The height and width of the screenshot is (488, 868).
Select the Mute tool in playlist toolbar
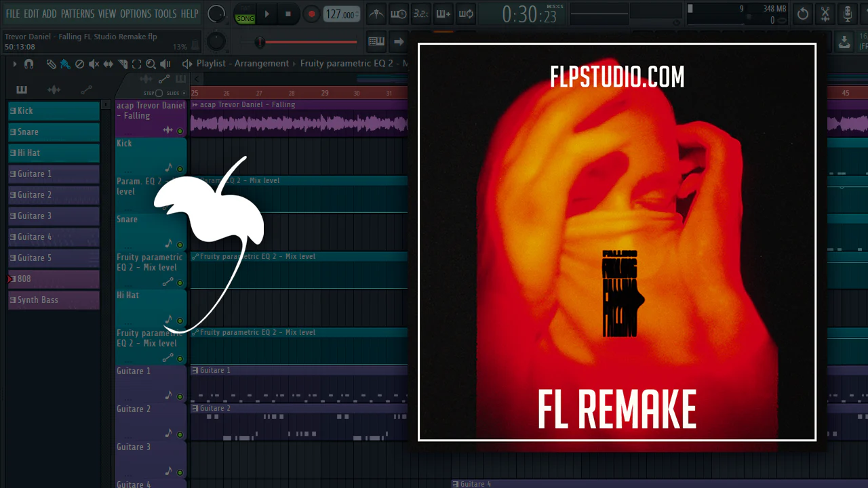[x=94, y=64]
